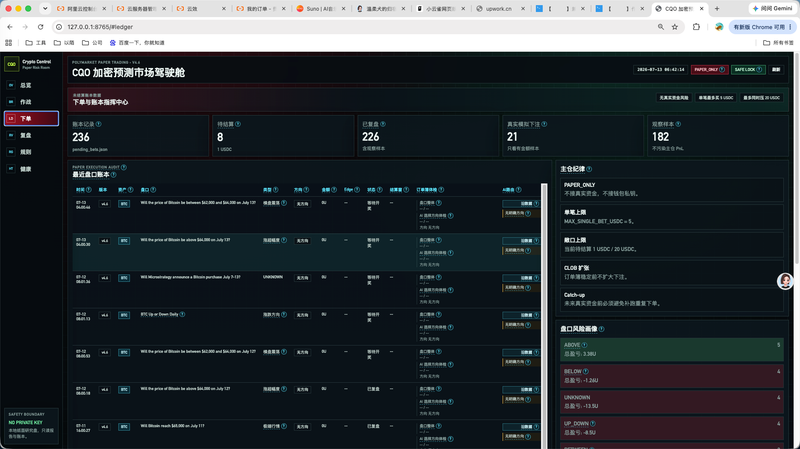This screenshot has height=449, width=800.
Task: Click the BTC tag in the 07-13 04:00:44 row
Action: pyautogui.click(x=124, y=204)
